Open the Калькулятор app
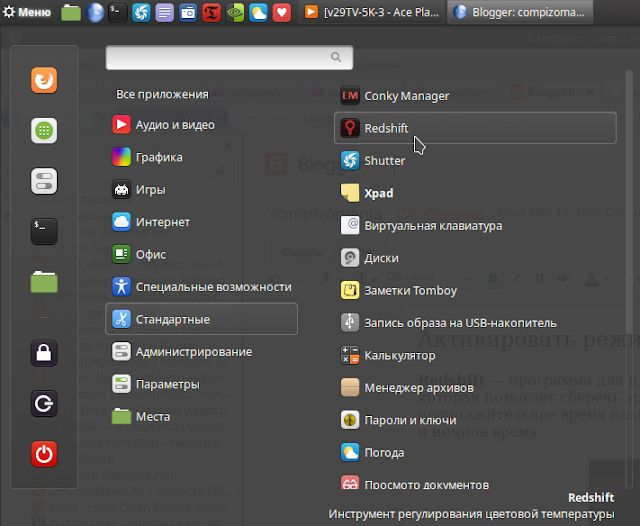The width and height of the screenshot is (640, 526). point(475,355)
